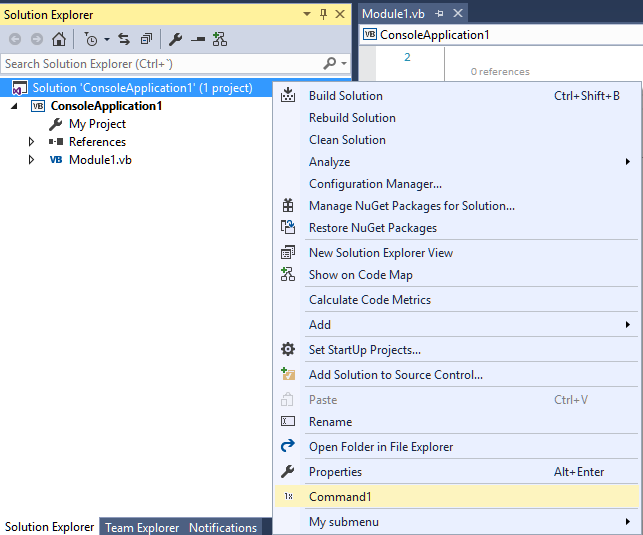Image resolution: width=643 pixels, height=535 pixels.
Task: Choose Restore NuGet Packages
Action: (456, 228)
